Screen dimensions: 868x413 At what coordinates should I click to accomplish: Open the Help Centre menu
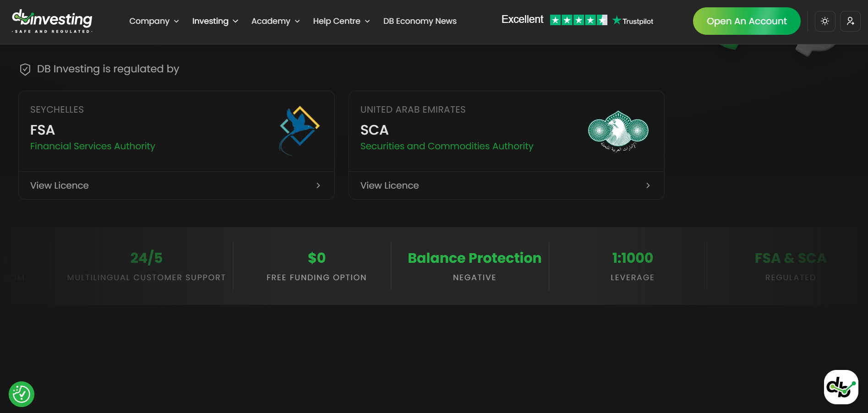click(x=341, y=21)
